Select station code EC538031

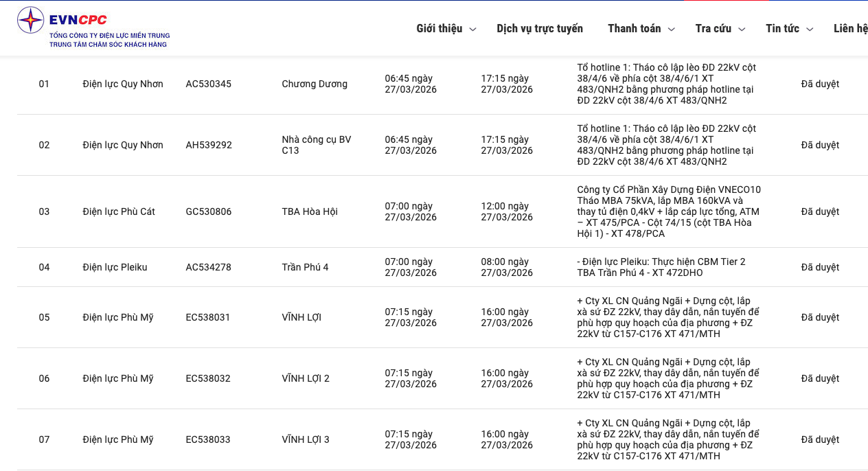pos(208,317)
